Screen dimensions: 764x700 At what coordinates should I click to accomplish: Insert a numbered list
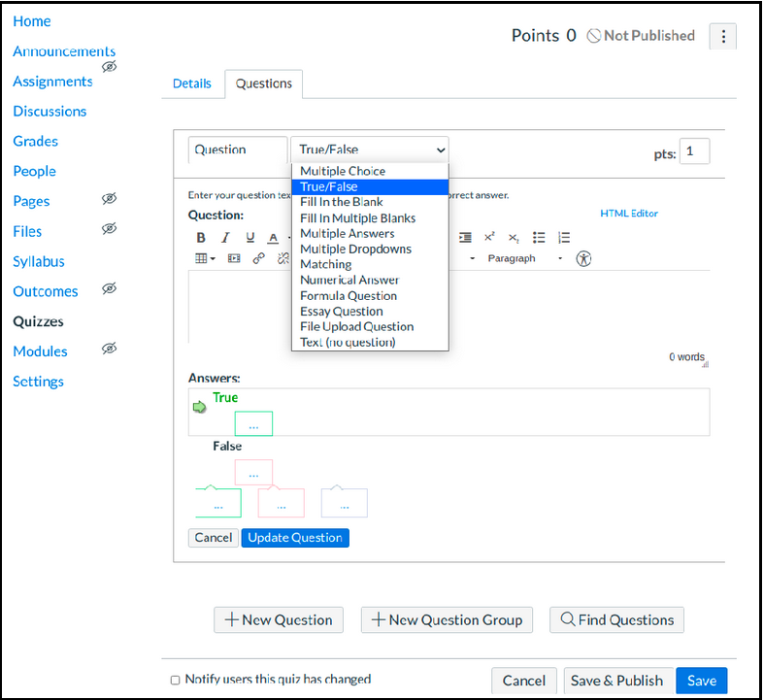pyautogui.click(x=564, y=238)
